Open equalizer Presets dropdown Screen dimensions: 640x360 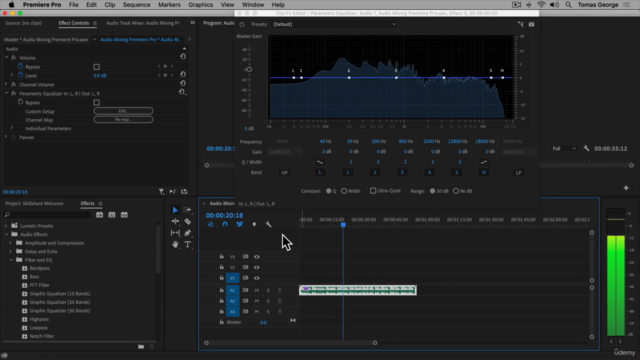pos(334,24)
